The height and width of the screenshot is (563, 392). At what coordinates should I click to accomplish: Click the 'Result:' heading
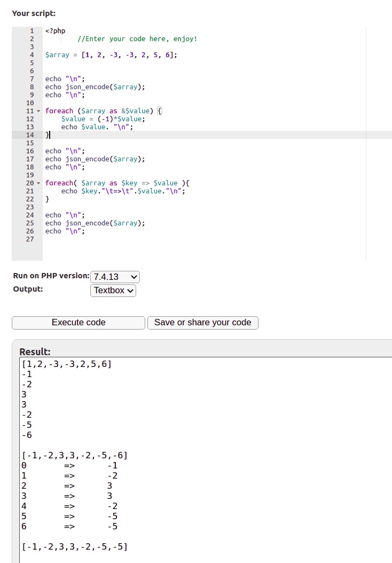(35, 351)
